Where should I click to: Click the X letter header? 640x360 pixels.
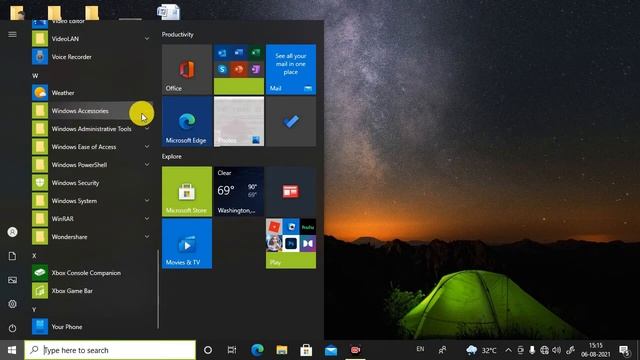(34, 256)
